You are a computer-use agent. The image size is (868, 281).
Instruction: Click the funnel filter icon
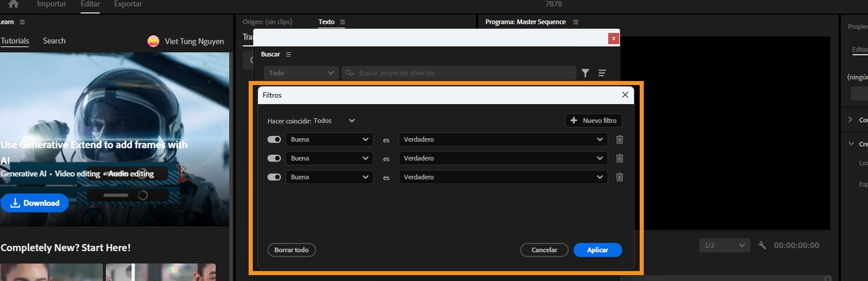(585, 73)
